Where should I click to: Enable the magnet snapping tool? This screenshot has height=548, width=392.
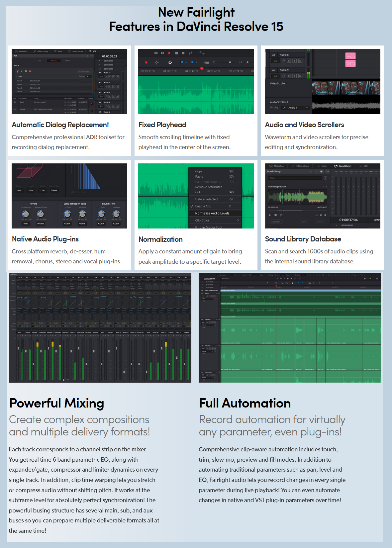(x=170, y=62)
